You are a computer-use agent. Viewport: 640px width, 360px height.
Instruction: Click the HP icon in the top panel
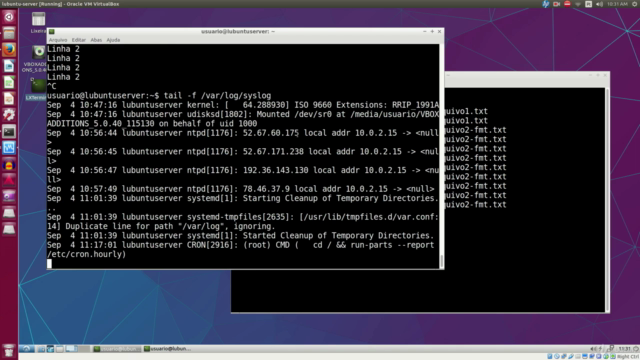tap(546, 4)
